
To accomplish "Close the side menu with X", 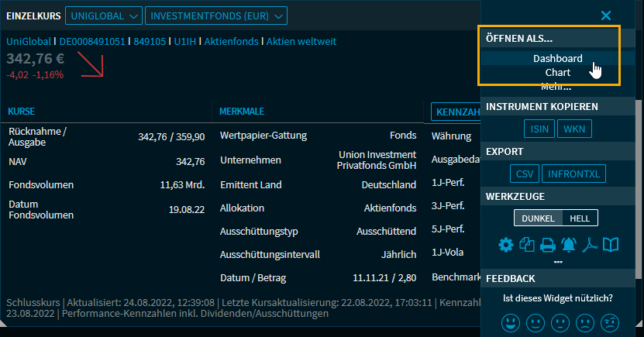I will coord(606,15).
